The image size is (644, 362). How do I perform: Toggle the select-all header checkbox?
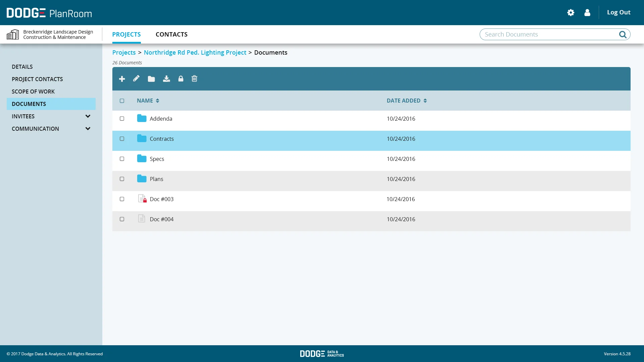pos(122,101)
